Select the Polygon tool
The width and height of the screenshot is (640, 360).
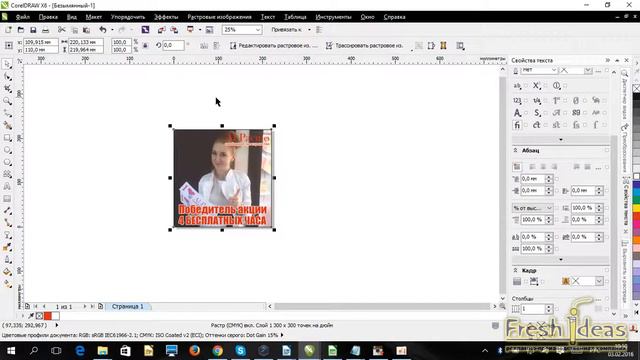point(7,162)
